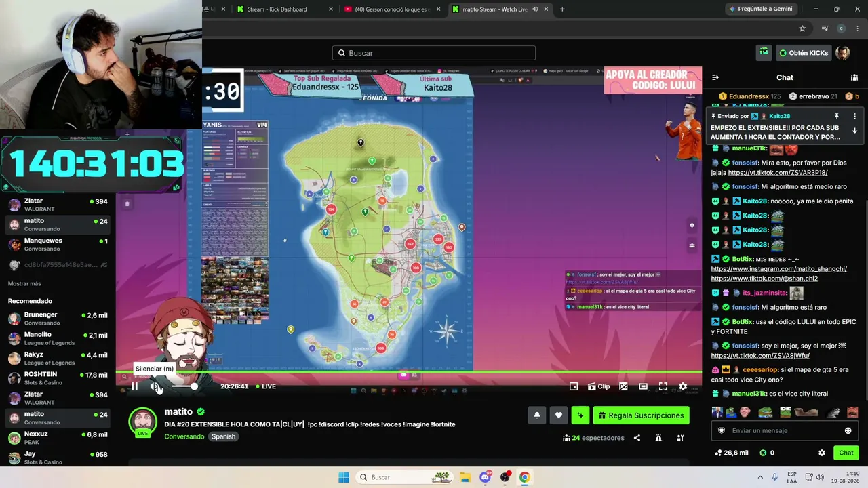Click in the Buscar search field on Kick

tap(434, 53)
